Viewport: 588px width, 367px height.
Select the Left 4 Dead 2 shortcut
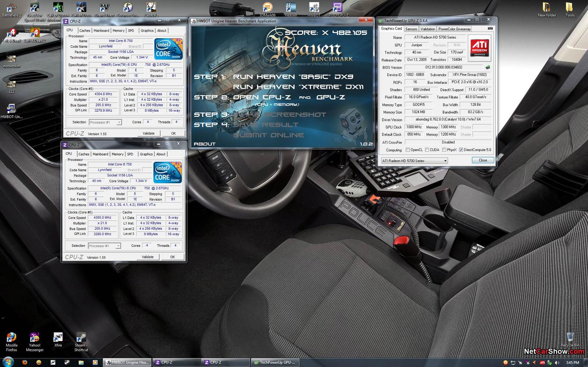[35, 35]
